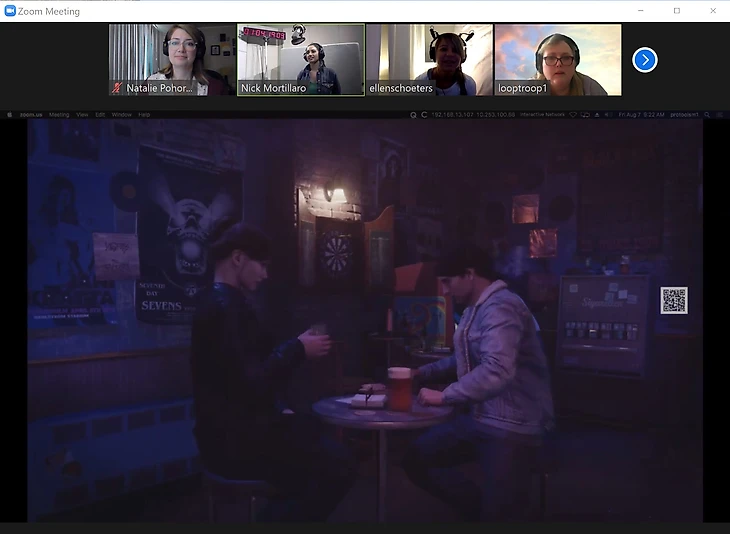Open Spotlight search icon in shared menu bar

pyautogui.click(x=707, y=115)
